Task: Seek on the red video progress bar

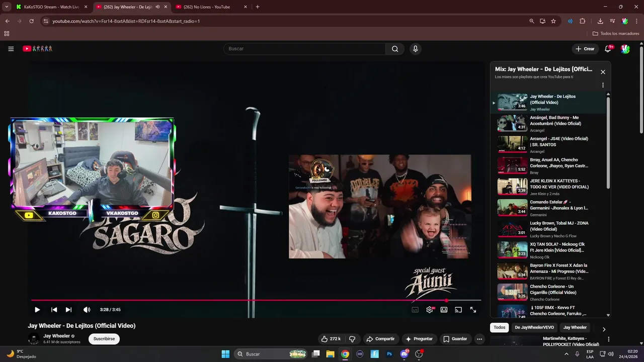Action: (x=256, y=300)
